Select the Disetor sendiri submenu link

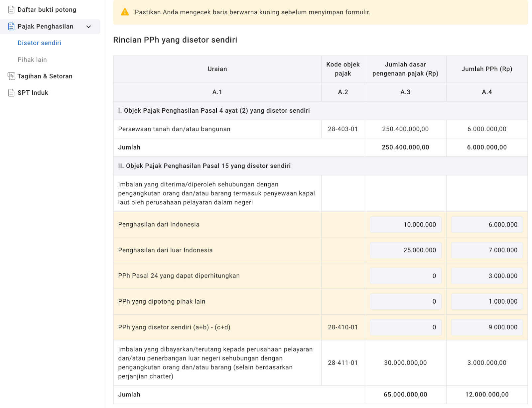click(x=39, y=43)
